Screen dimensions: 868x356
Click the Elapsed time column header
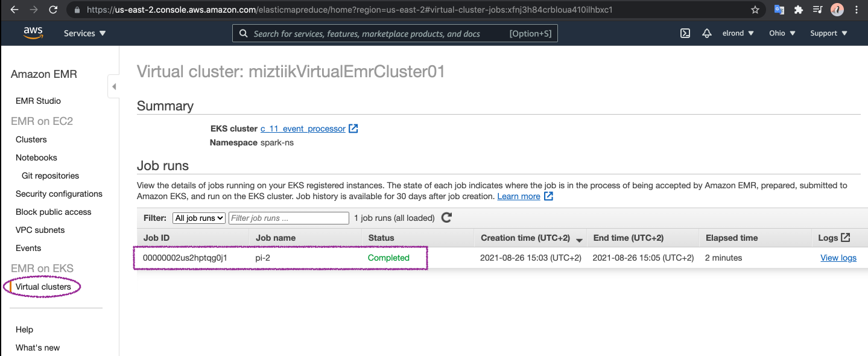[732, 238]
